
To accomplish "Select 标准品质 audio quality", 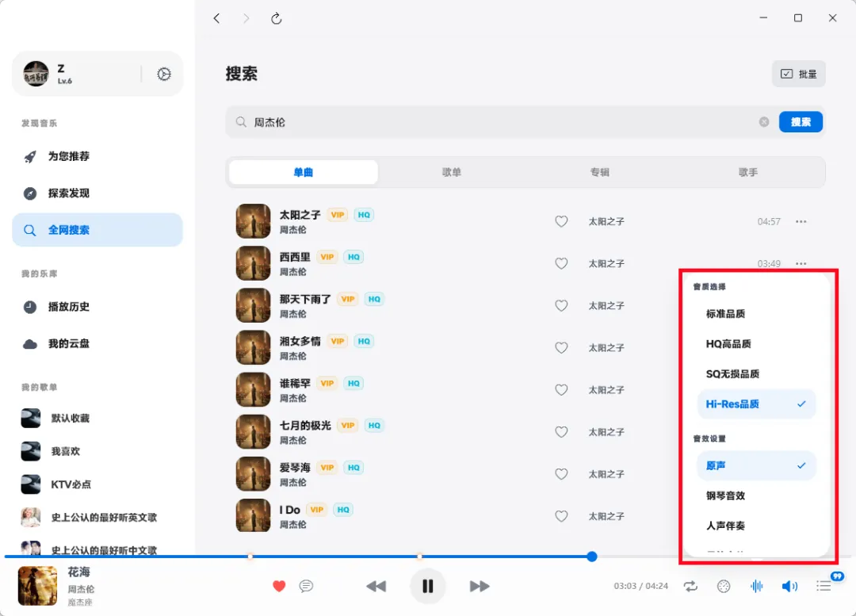I will (756, 314).
